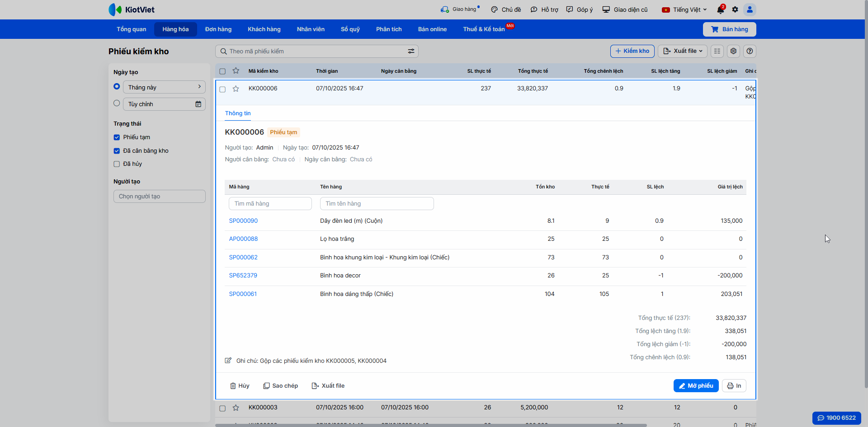Viewport: 868px width, 427px height.
Task: Go to the Đơn hàng menu
Action: (218, 29)
